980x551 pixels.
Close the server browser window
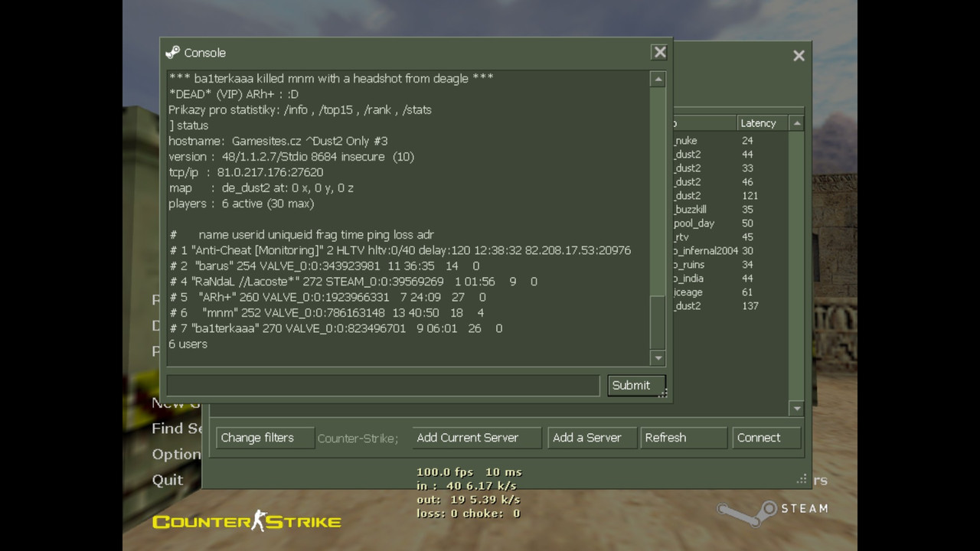pos(799,56)
